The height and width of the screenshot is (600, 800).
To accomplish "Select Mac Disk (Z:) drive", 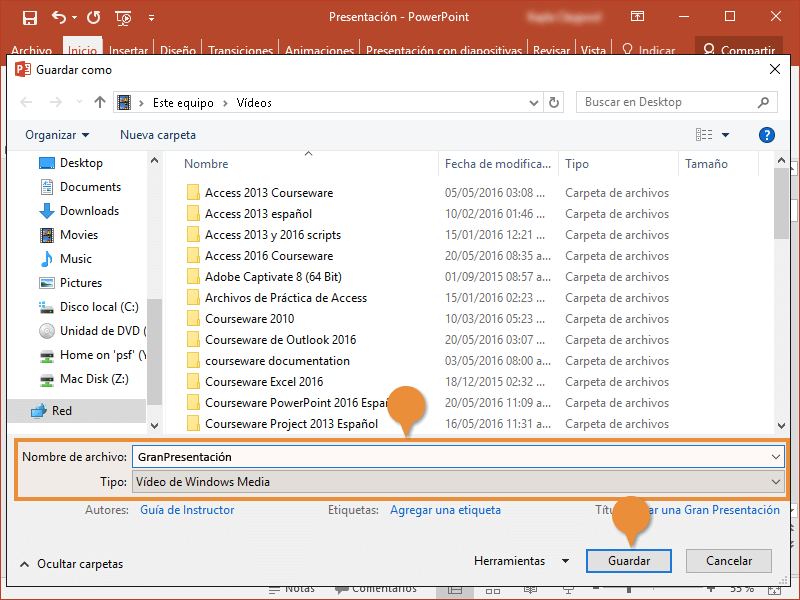I will pyautogui.click(x=84, y=379).
